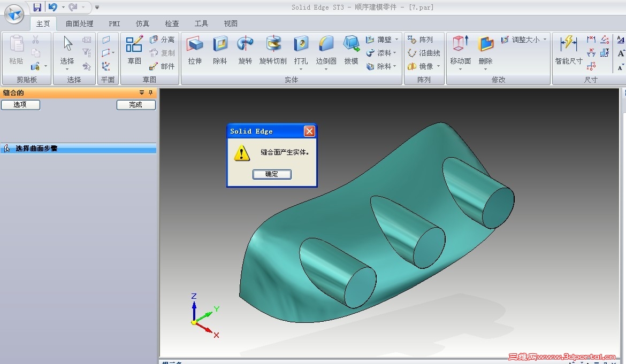Open the customize quick access toolbar dropdown

[97, 7]
